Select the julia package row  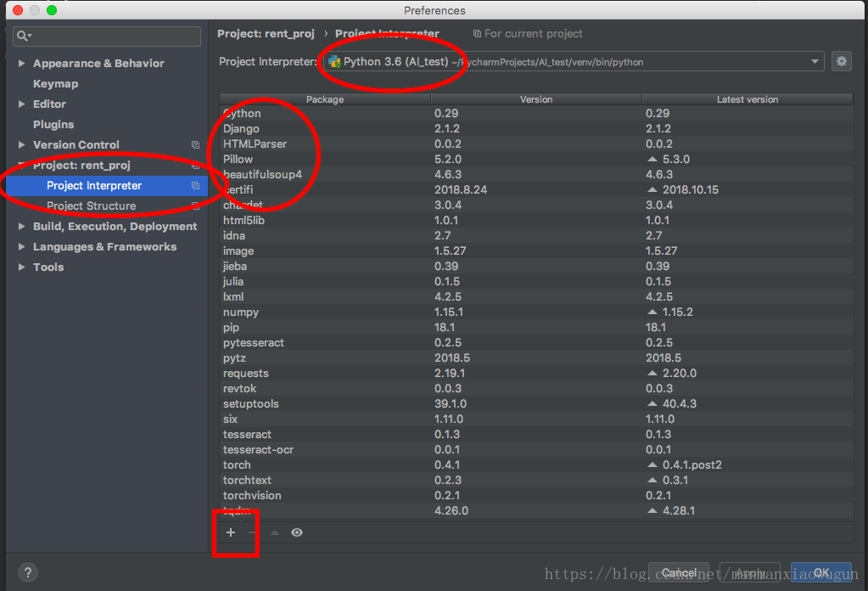[536, 281]
